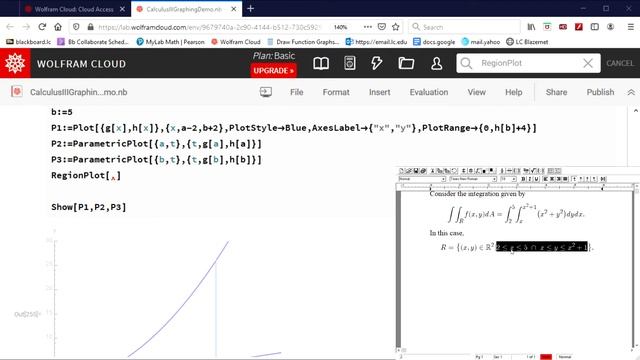Click Bold in the document editor toolbar
Viewport: 640px width, 360px height.
pyautogui.click(x=523, y=179)
